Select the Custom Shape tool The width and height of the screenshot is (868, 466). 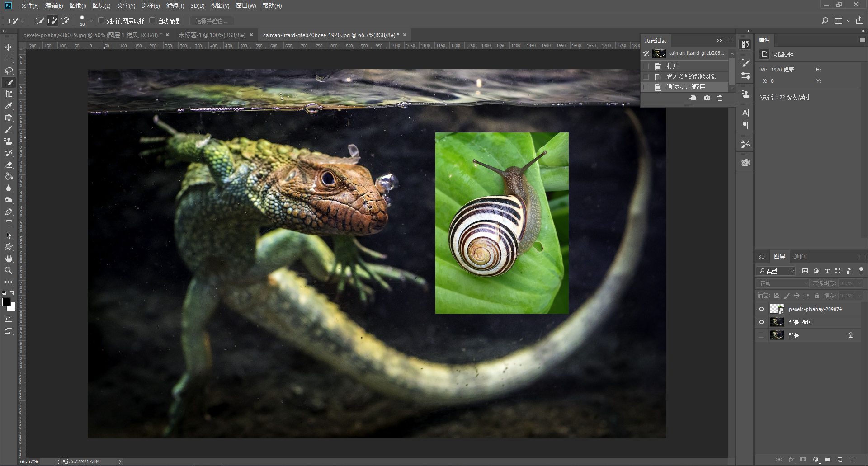9,247
